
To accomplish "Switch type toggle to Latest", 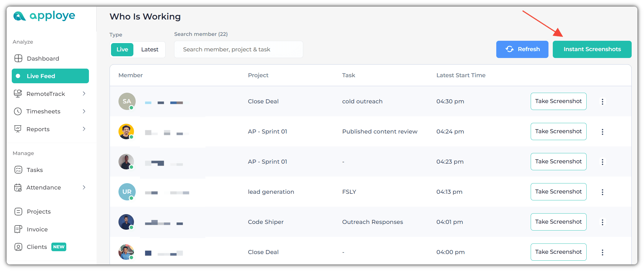I will pyautogui.click(x=150, y=49).
